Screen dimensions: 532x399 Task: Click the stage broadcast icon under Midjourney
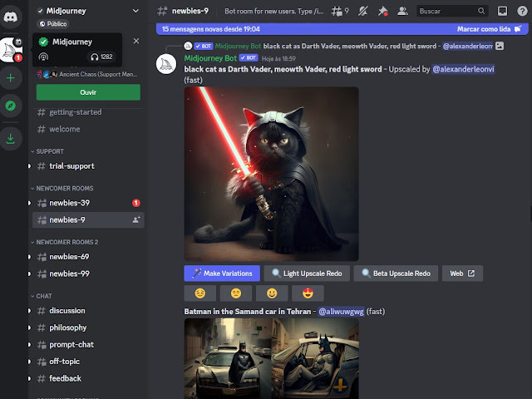click(43, 57)
